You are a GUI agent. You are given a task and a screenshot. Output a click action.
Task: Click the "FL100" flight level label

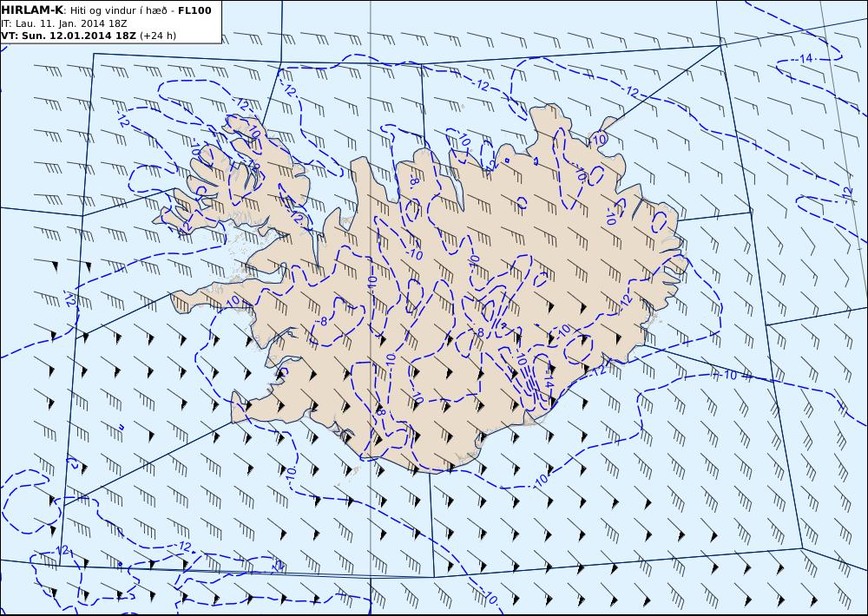[x=194, y=10]
